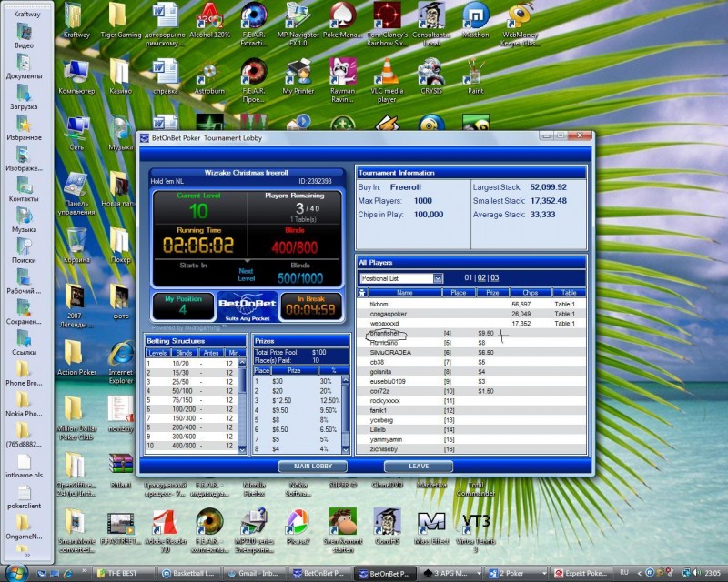This screenshot has width=728, height=582.
Task: Open Paint desktop shortcut
Action: [475, 76]
